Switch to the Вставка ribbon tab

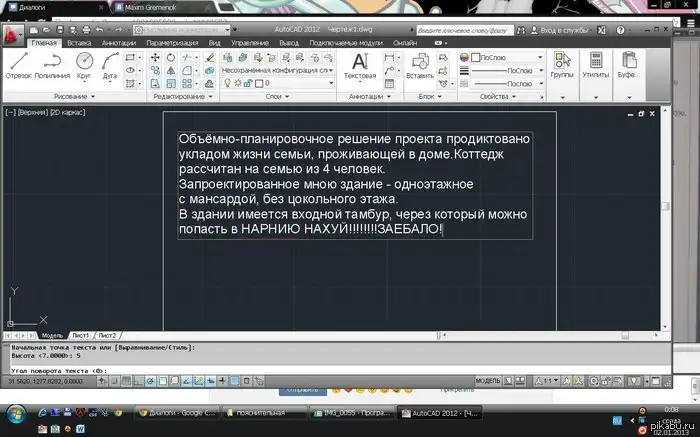(78, 43)
